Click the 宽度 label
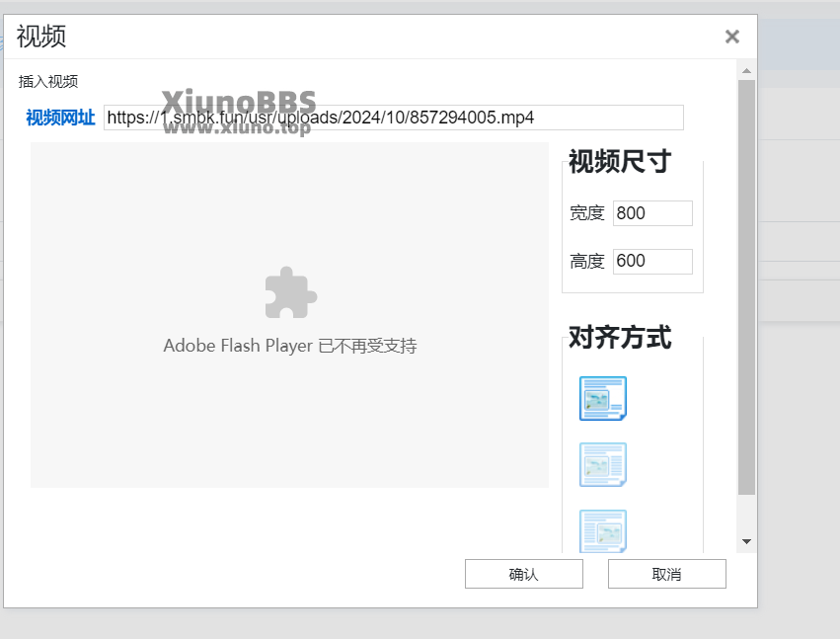Screen dimensions: 840x639 tap(586, 213)
